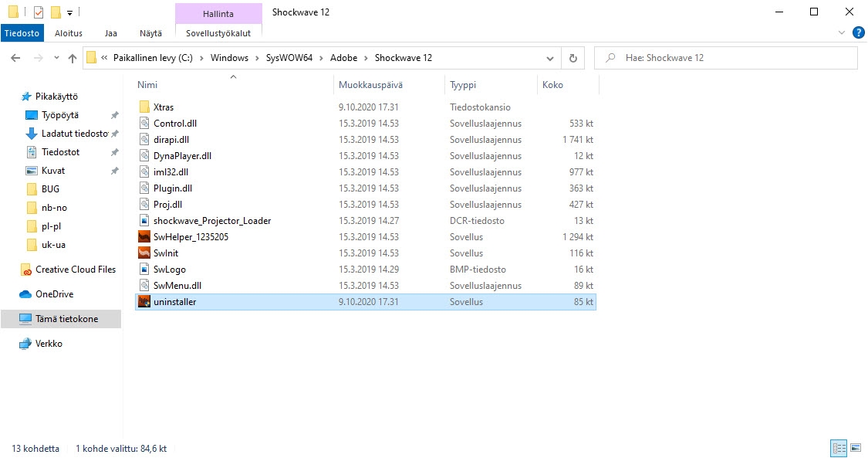Expand chevron after Adobe in path

(366, 58)
